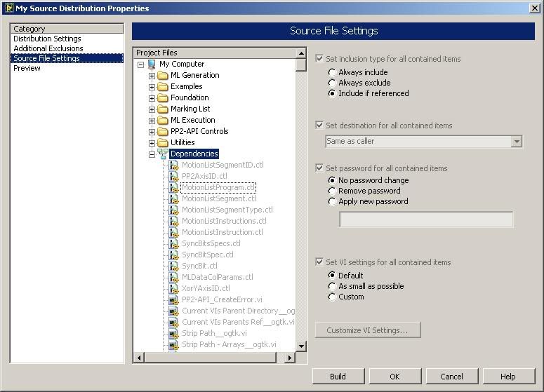Click the MotionListProgram.ctl file icon
Screen dimensions: 544x392
tap(173, 187)
